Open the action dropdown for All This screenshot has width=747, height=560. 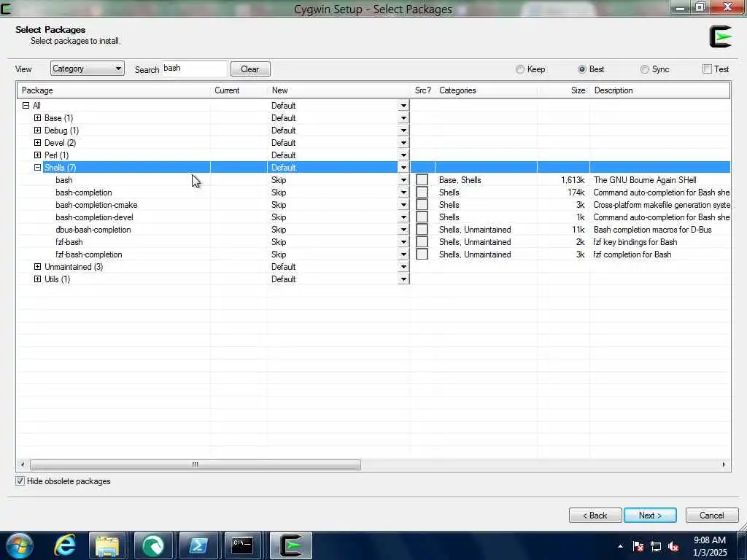pos(403,105)
